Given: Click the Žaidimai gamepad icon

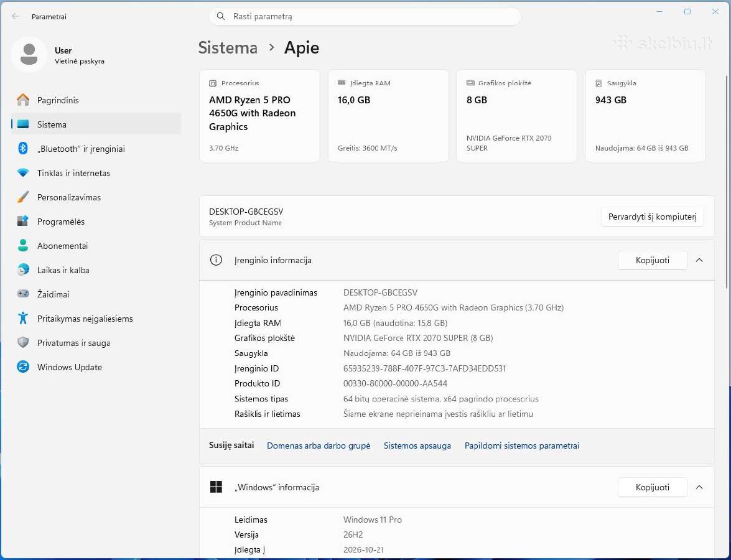Looking at the screenshot, I should [x=23, y=294].
